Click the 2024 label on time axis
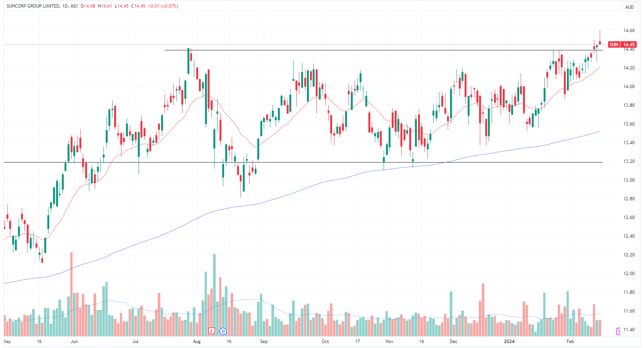Viewport: 644px width, 348px height. (x=509, y=342)
